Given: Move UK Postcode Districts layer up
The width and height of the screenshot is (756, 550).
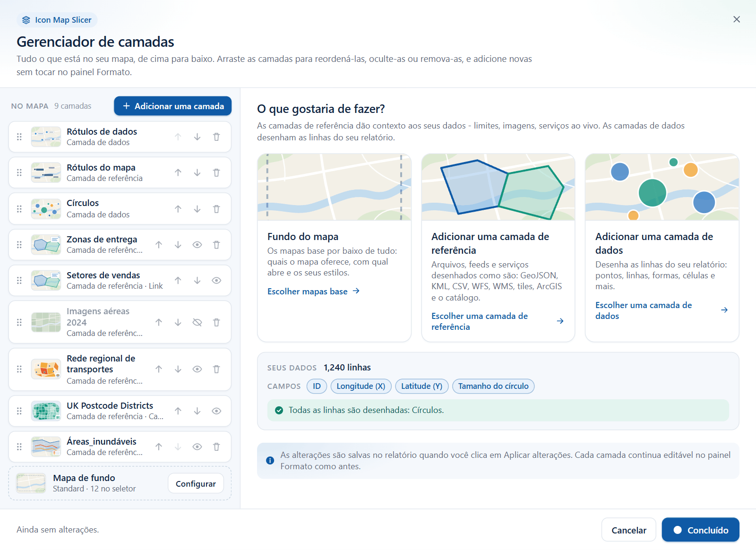Looking at the screenshot, I should [178, 411].
